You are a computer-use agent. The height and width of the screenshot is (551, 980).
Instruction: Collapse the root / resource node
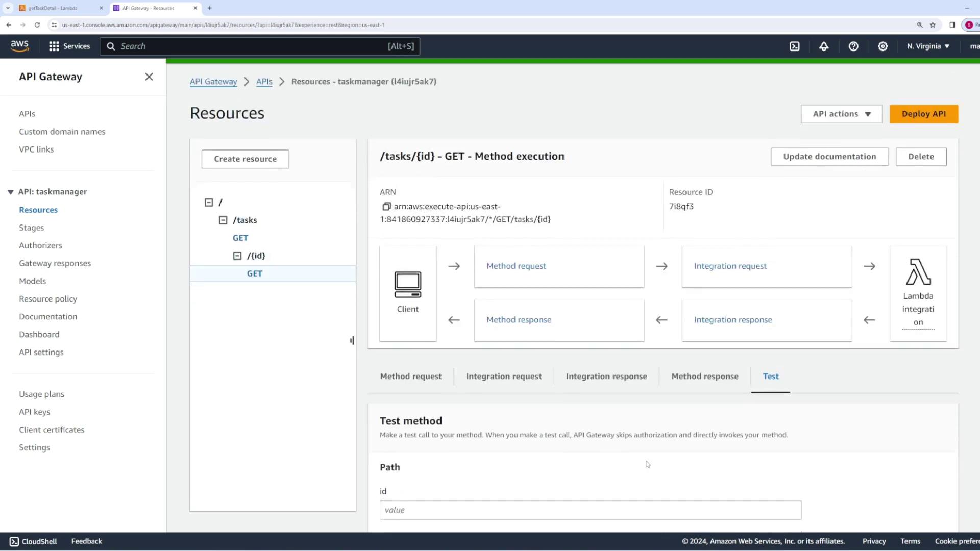point(209,203)
